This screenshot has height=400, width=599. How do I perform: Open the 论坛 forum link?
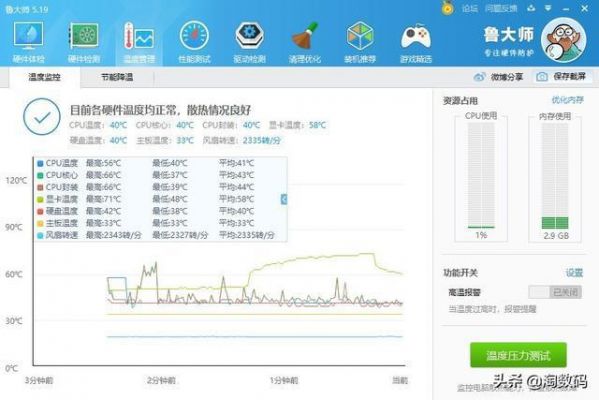point(469,8)
